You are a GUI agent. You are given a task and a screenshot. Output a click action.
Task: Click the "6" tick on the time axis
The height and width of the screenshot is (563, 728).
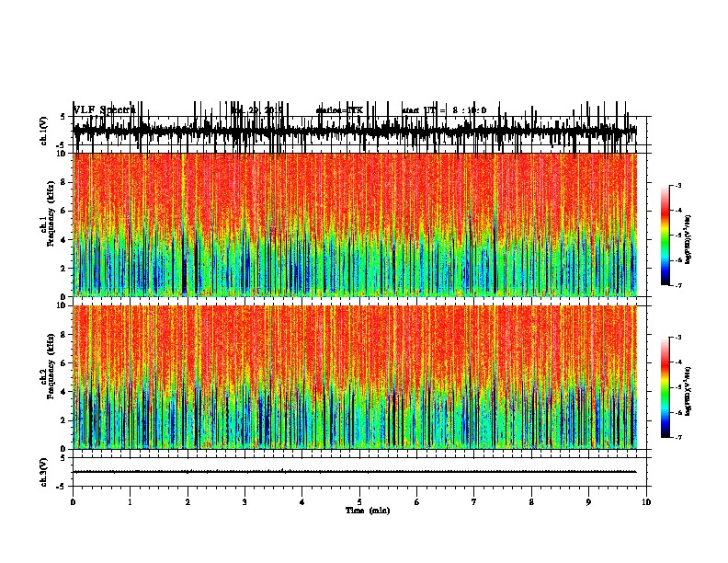click(x=417, y=502)
